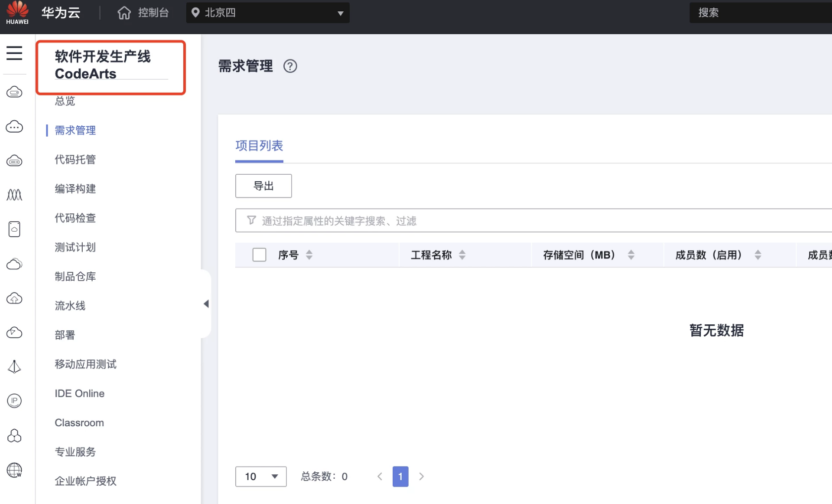Image resolution: width=832 pixels, height=504 pixels.
Task: Click the cloud upload icon in sidebar
Action: coord(14,298)
